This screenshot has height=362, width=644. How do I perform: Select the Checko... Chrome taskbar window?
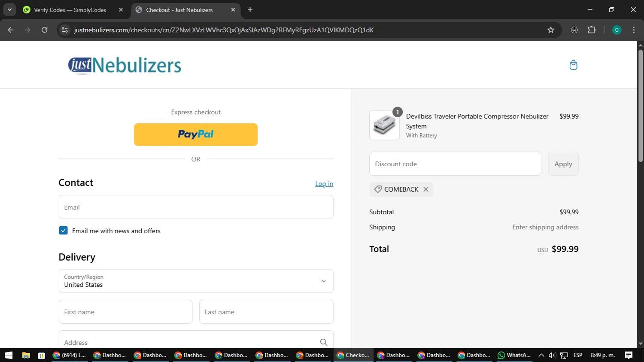tap(353, 355)
